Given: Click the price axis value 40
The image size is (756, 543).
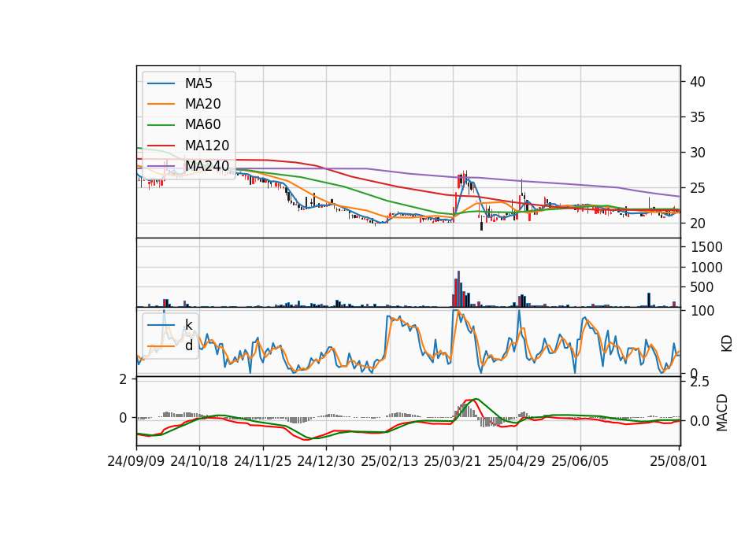Looking at the screenshot, I should 697,82.
